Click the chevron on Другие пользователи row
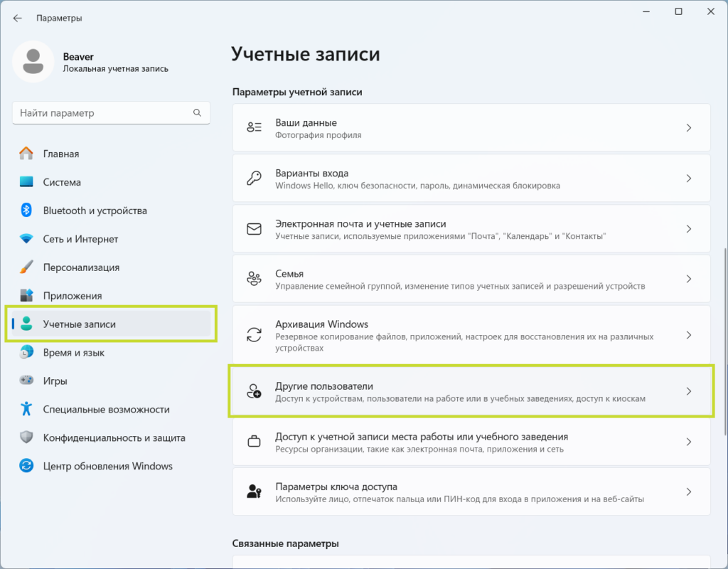This screenshot has height=569, width=728. tap(689, 392)
